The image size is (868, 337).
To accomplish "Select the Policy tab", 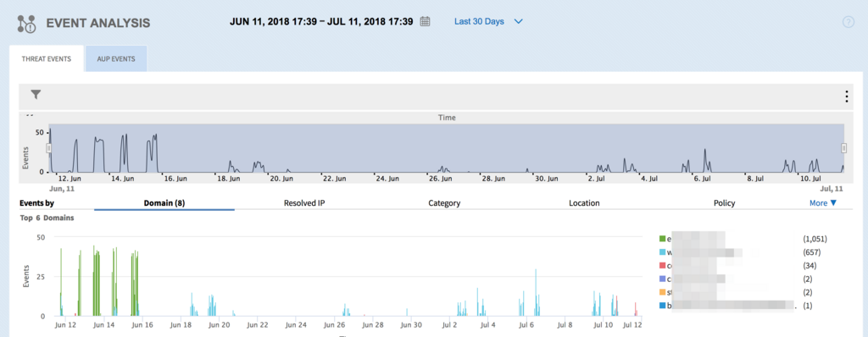I will [x=725, y=203].
